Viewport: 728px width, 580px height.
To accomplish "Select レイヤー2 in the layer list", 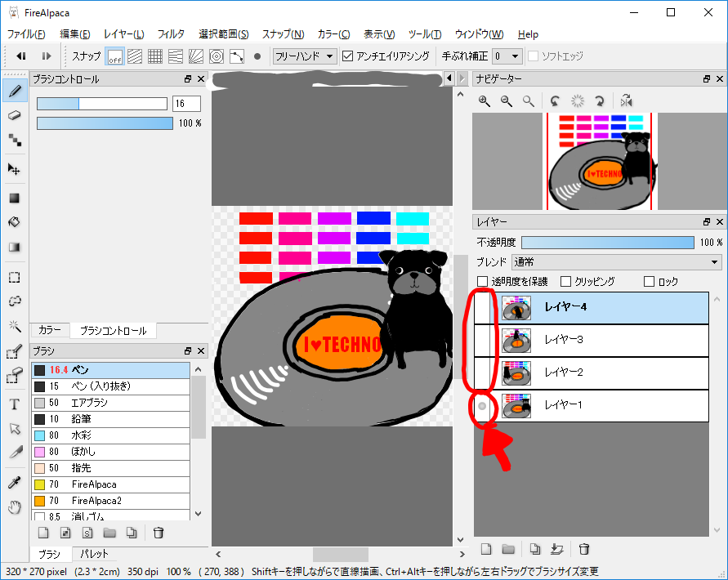I will coord(591,373).
